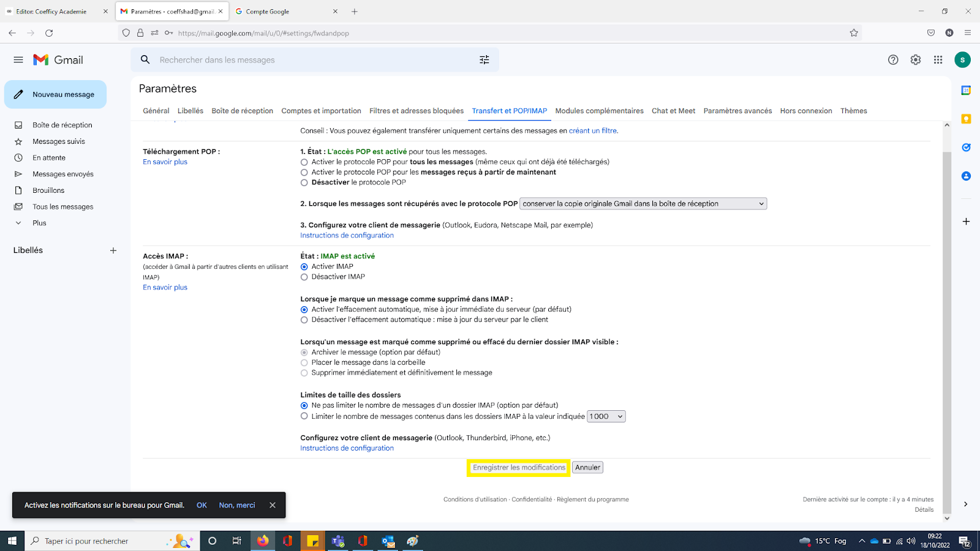980x551 pixels.
Task: Compose with Nouveau message button
Action: coord(56,94)
